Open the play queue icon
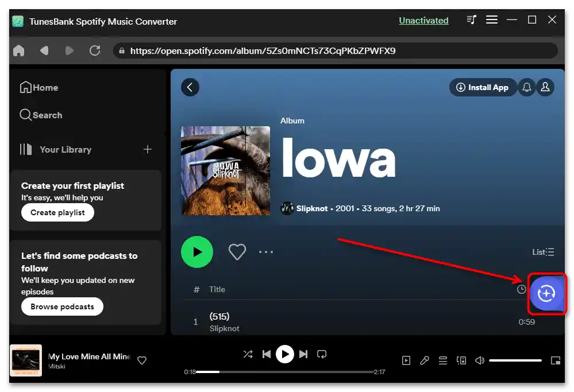This screenshot has width=574, height=392. point(443,360)
